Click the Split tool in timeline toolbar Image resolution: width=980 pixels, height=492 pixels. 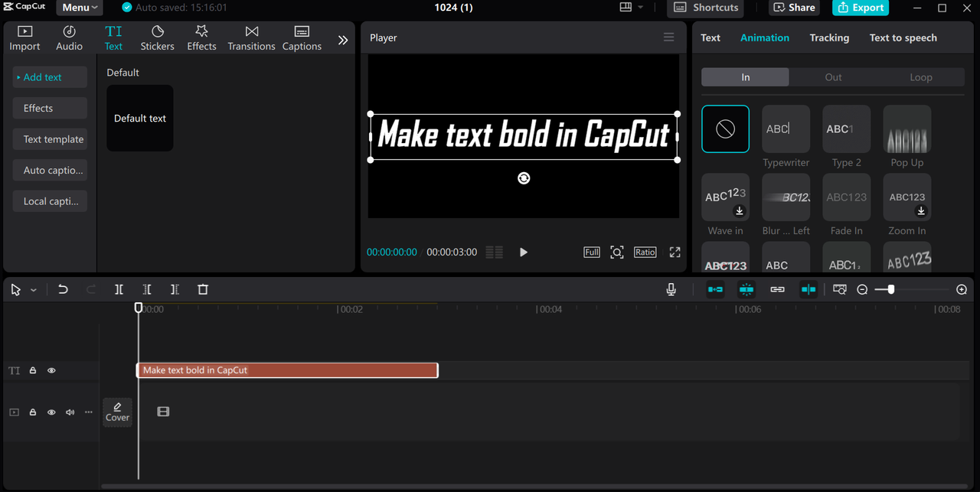pyautogui.click(x=119, y=289)
